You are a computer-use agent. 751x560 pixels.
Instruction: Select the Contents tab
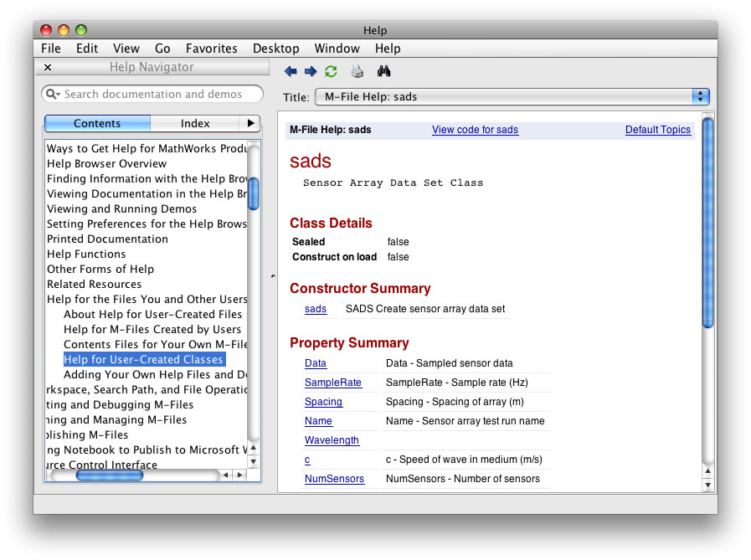[x=97, y=123]
